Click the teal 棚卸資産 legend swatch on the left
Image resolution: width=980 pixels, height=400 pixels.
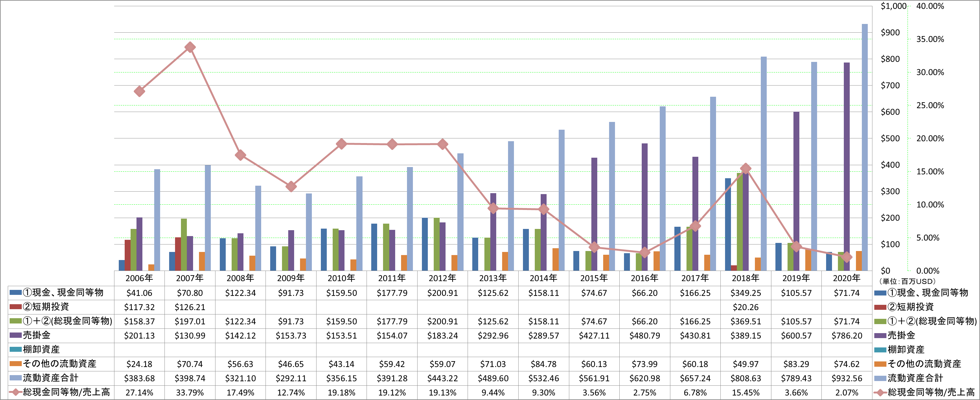tap(16, 349)
